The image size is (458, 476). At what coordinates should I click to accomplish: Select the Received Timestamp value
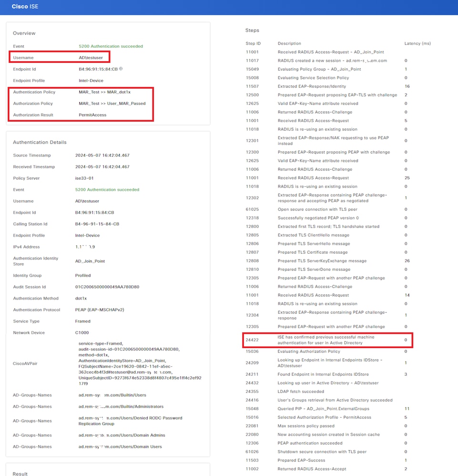tap(102, 166)
